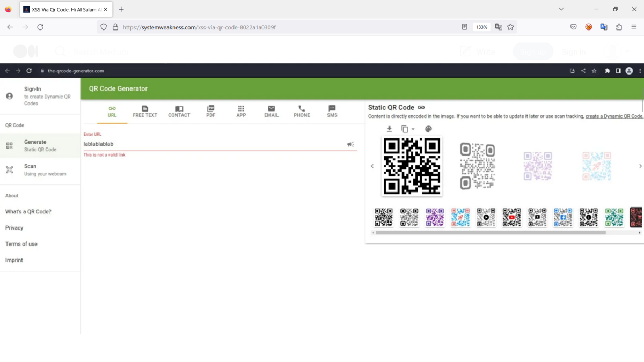The image size is (644, 362).
Task: Open Firefox hamburger application menu
Action: (634, 27)
